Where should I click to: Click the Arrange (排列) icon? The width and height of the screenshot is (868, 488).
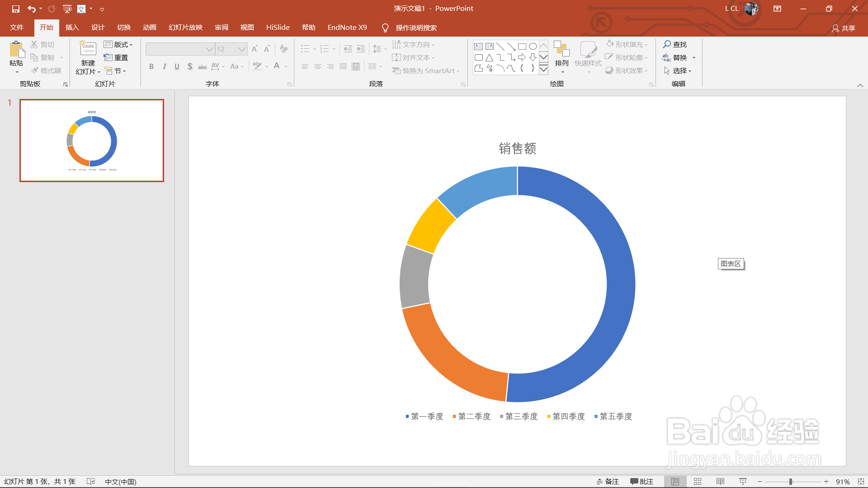coord(561,49)
